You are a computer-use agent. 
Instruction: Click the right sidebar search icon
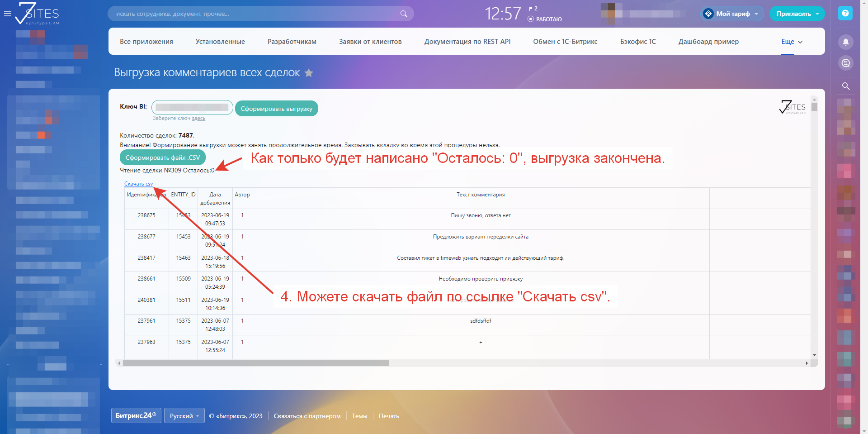coord(845,86)
